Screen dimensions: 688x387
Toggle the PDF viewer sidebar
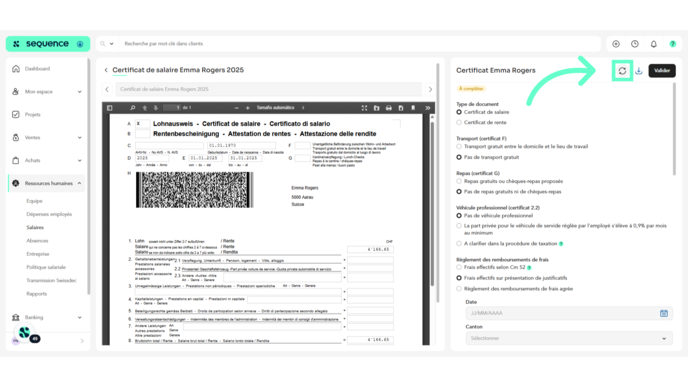click(x=110, y=108)
